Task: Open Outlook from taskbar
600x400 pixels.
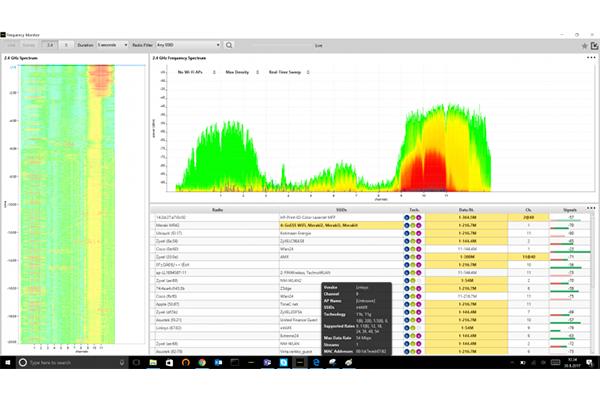Action: [x=218, y=362]
